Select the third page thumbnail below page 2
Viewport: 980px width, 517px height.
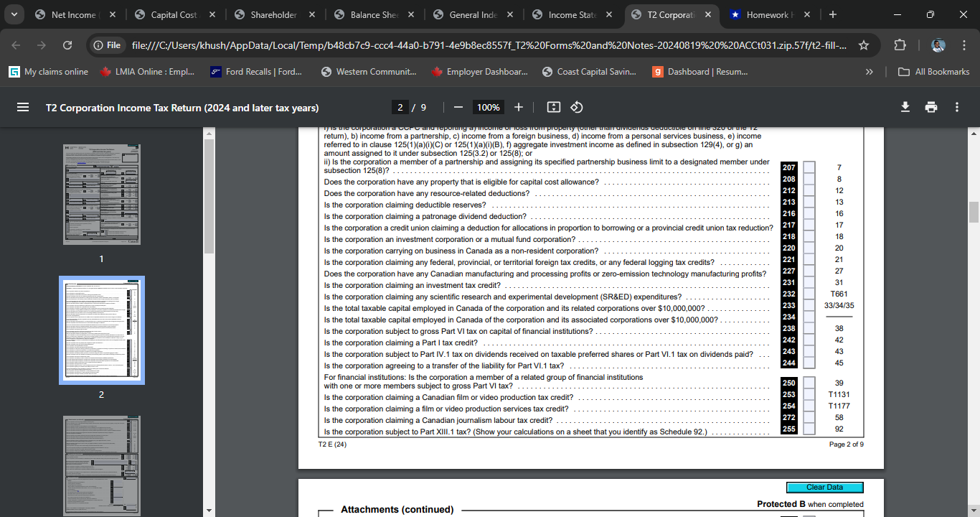click(101, 465)
